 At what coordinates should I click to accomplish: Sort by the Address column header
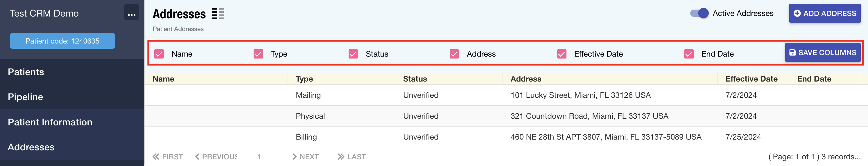pyautogui.click(x=526, y=79)
